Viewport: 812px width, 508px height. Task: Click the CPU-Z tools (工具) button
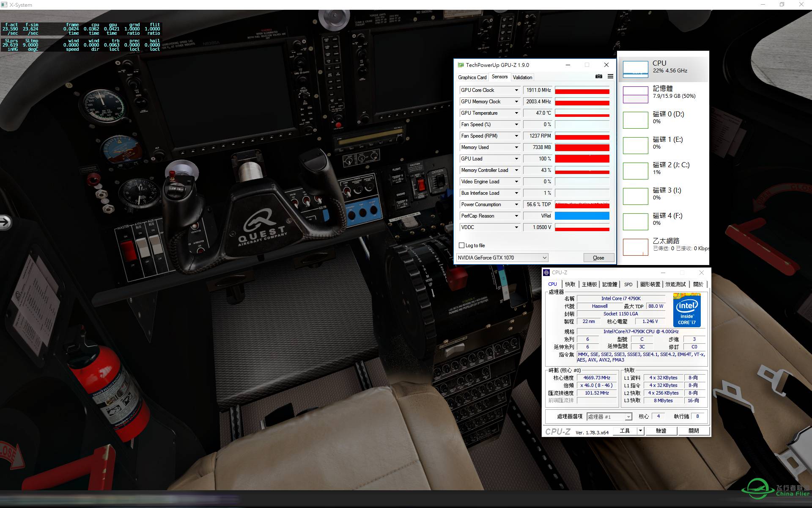[x=625, y=431]
